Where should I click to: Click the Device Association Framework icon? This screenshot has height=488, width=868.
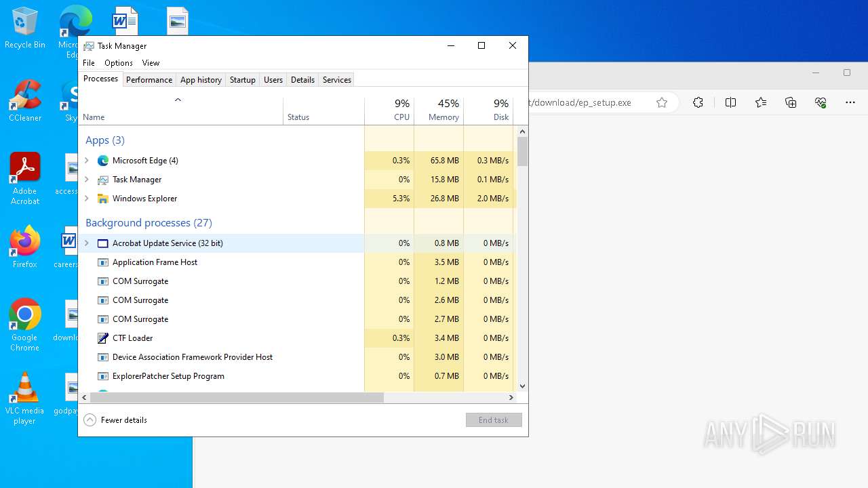pos(103,357)
